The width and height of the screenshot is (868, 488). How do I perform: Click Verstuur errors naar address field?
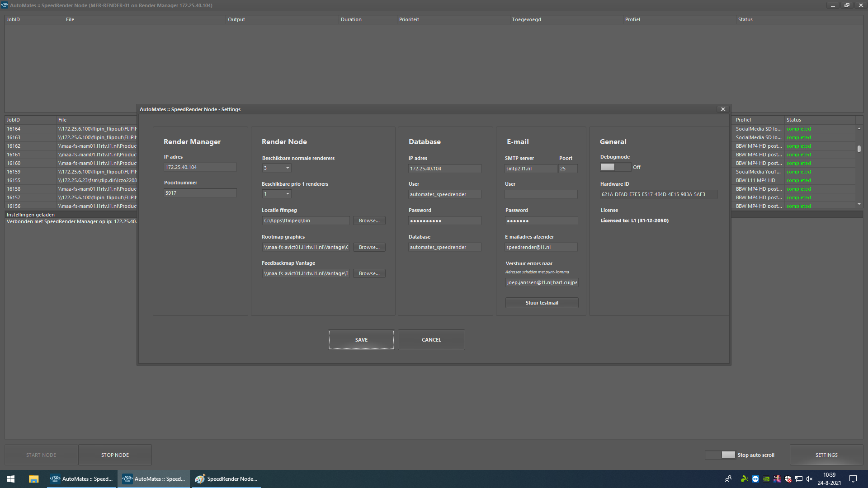click(x=542, y=282)
